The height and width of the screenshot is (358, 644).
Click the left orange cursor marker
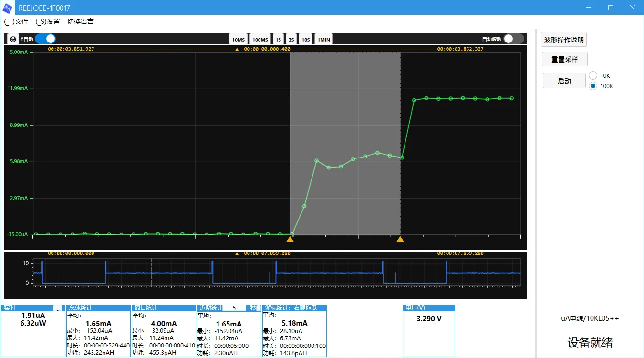pyautogui.click(x=290, y=239)
